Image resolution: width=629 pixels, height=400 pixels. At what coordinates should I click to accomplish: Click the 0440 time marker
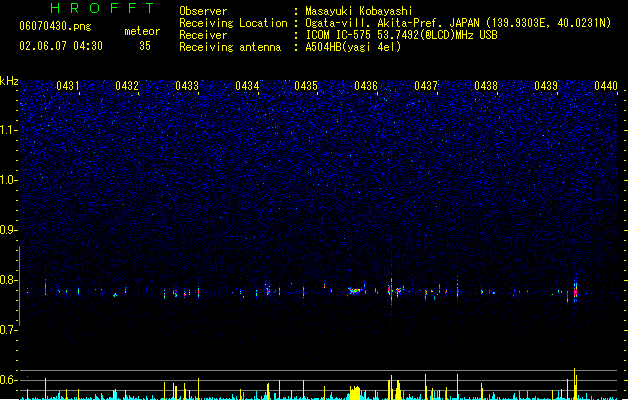coord(606,86)
